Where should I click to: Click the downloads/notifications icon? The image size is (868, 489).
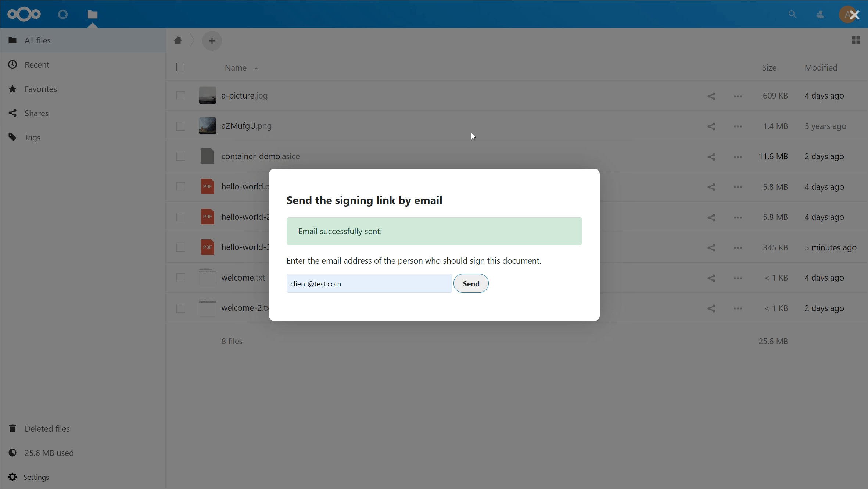click(819, 14)
